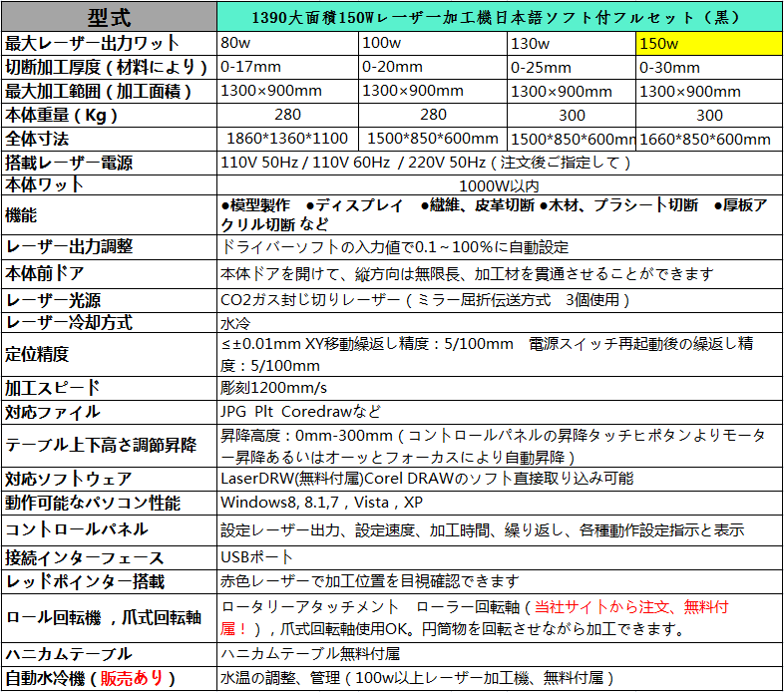Select the '対応ファイル' row label

109,412
